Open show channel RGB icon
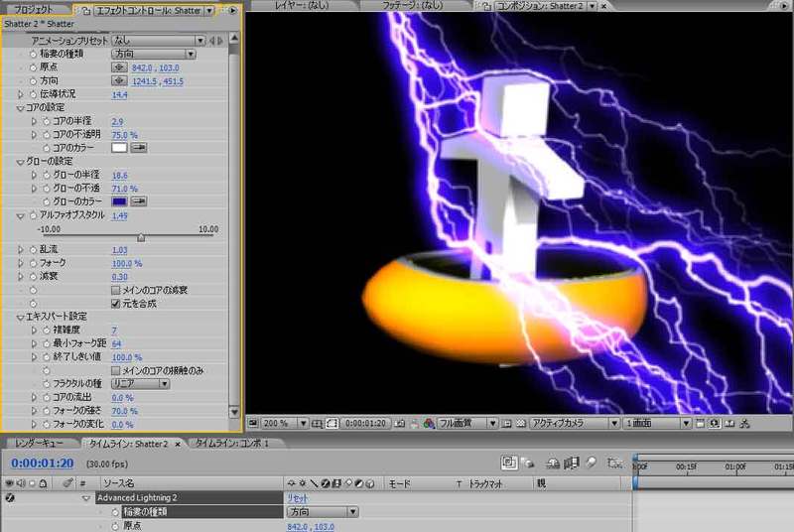The width and height of the screenshot is (794, 532). (429, 423)
